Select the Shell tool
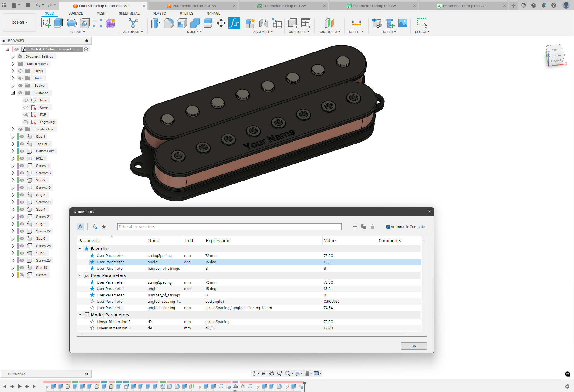Screen dimensions: 574x392 (182, 23)
